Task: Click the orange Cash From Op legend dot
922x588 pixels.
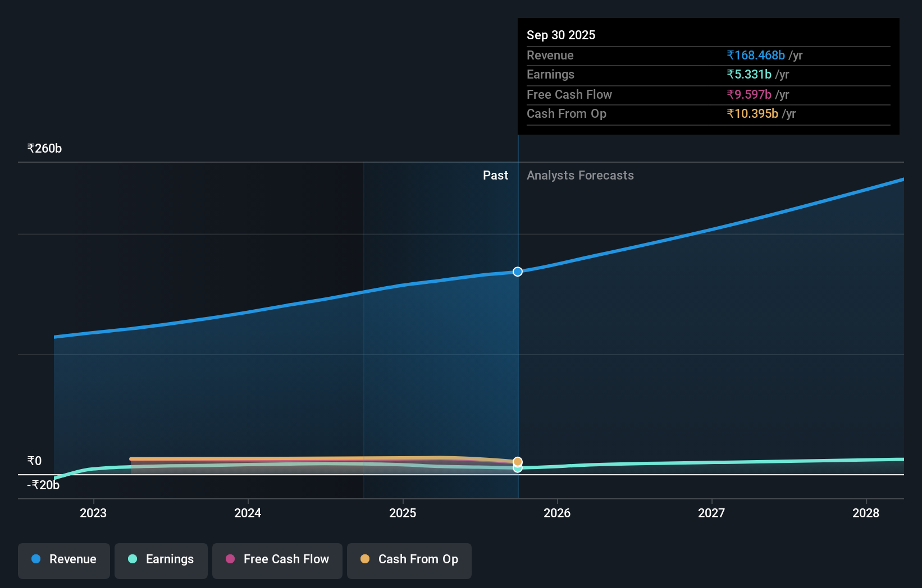Action: pos(366,559)
